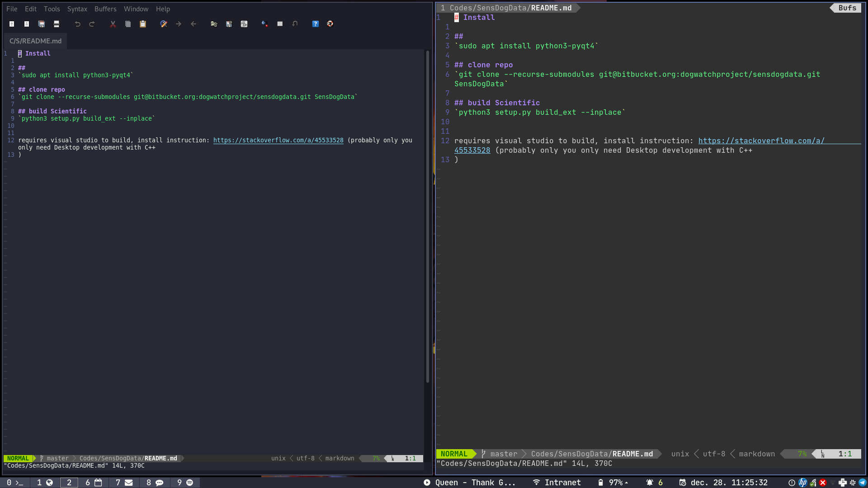Screen dimensions: 868x488
Task: Click the Open file toolbar icon in gVim
Action: (x=12, y=24)
